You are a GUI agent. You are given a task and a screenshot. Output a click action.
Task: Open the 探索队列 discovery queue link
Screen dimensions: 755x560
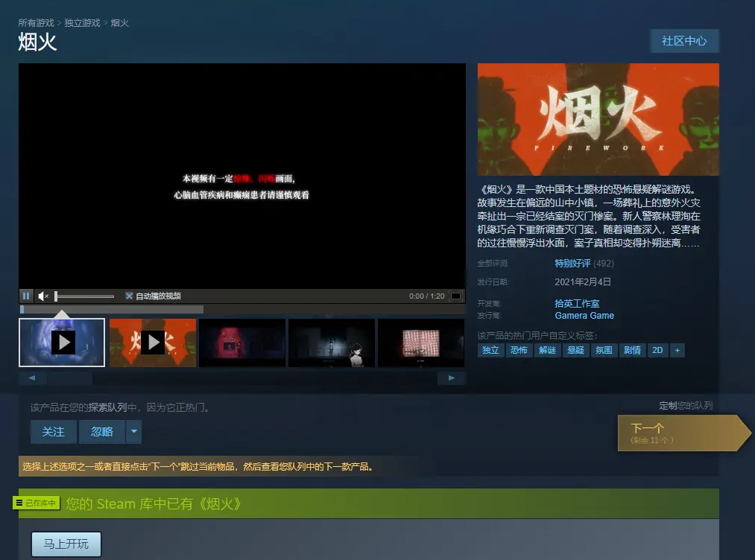coord(107,407)
